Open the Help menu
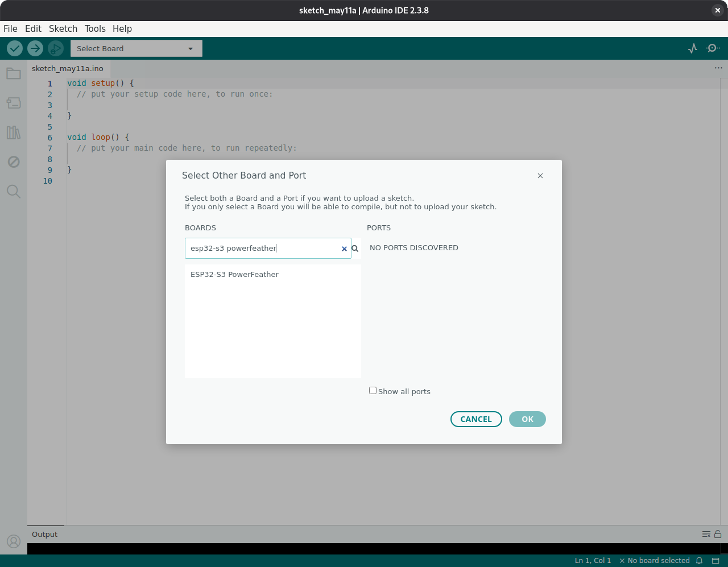Viewport: 728px width, 567px height. 122,28
